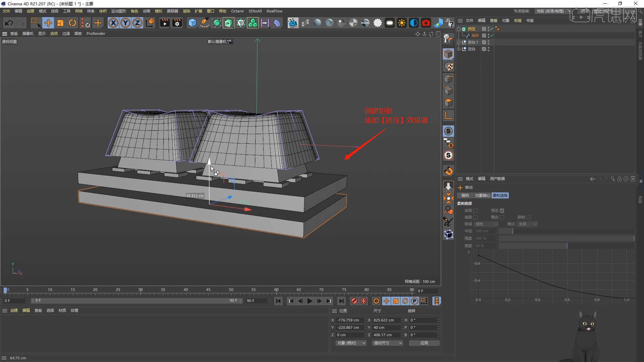Select Polygons mode icon

pyautogui.click(x=448, y=103)
